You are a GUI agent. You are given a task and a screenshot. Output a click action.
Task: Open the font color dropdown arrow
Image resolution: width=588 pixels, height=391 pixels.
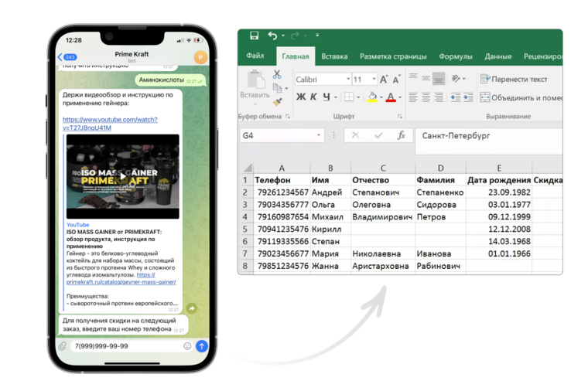click(x=400, y=97)
